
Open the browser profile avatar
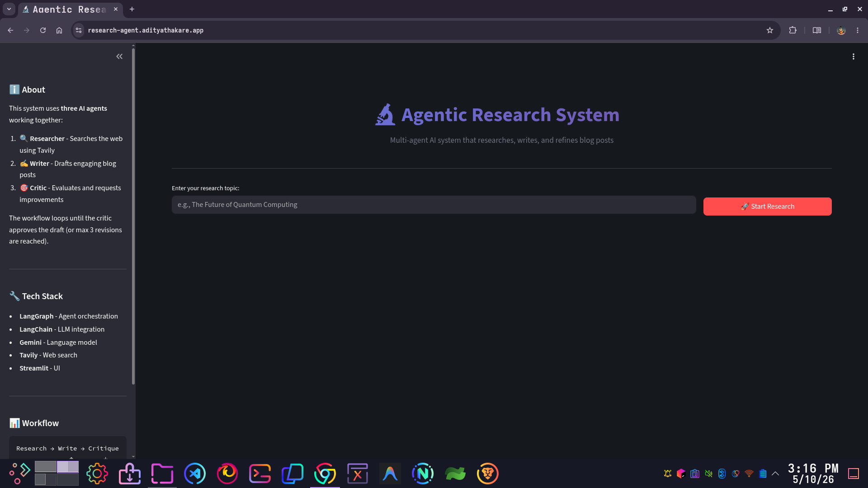pos(841,30)
